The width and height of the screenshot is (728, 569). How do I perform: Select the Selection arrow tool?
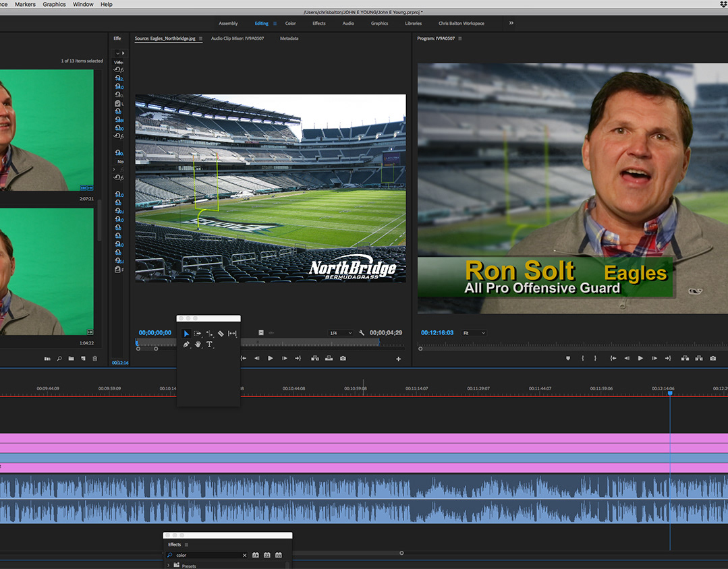point(186,334)
